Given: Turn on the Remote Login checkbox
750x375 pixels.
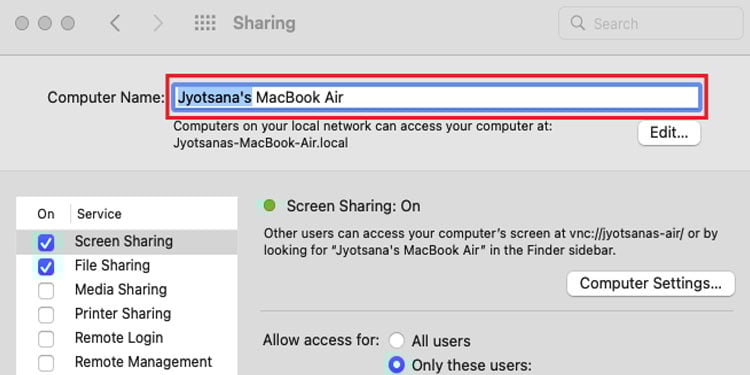Looking at the screenshot, I should click(46, 339).
